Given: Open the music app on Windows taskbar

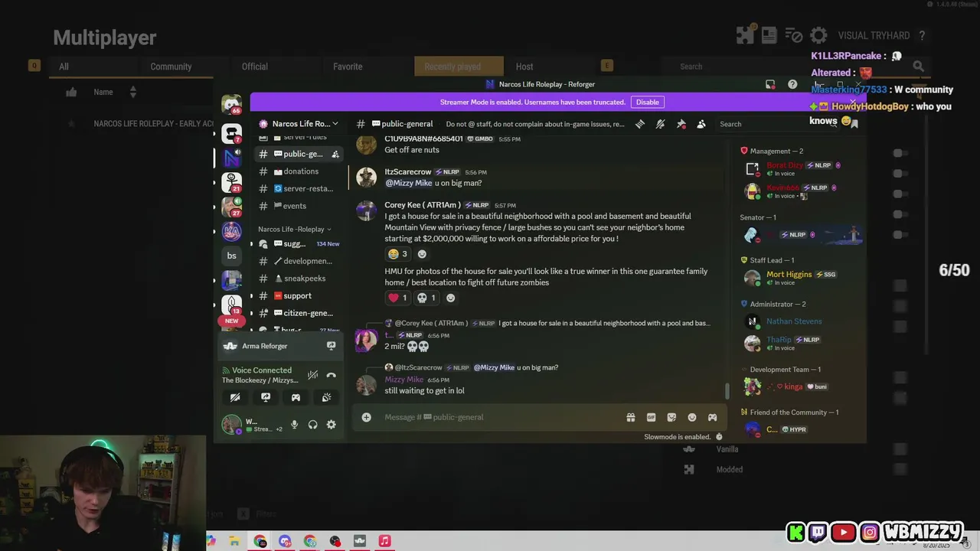Looking at the screenshot, I should [x=384, y=541].
